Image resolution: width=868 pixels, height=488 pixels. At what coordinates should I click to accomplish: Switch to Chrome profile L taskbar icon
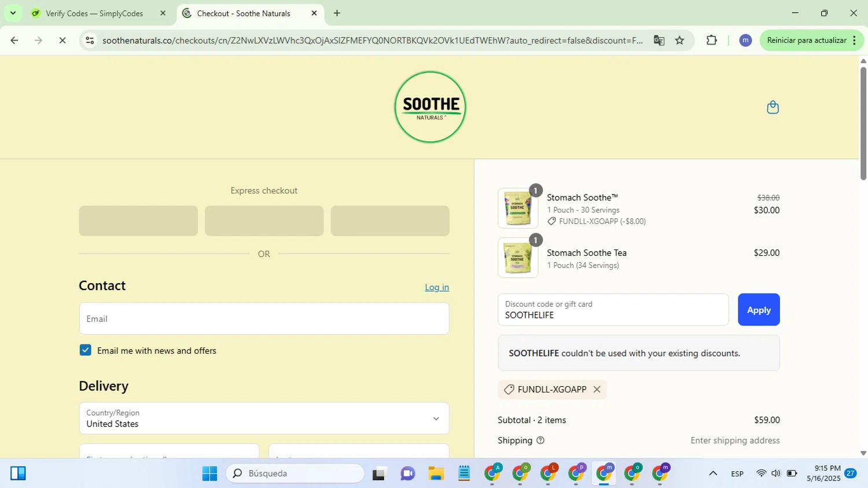(x=548, y=474)
